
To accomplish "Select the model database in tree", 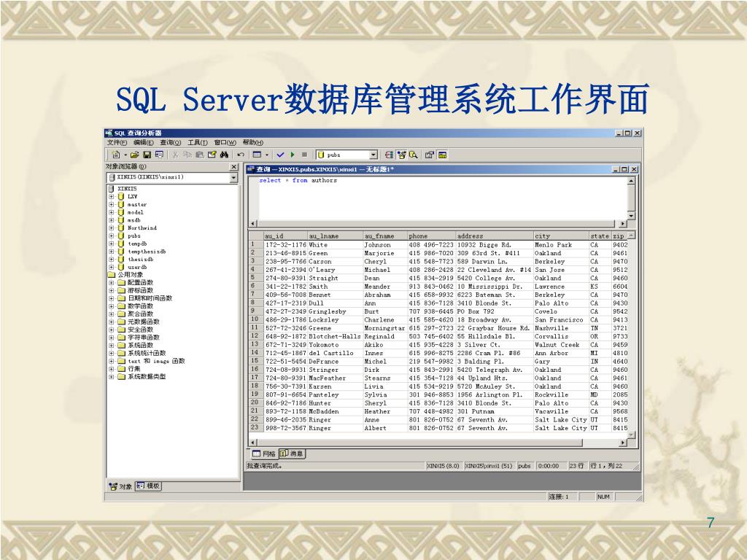I will [x=135, y=212].
